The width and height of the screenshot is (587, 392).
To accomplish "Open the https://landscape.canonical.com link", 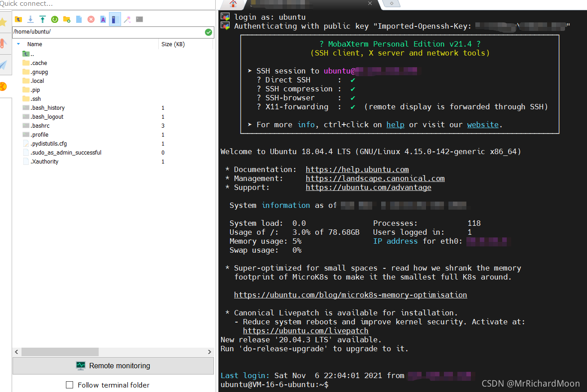I will (375, 178).
